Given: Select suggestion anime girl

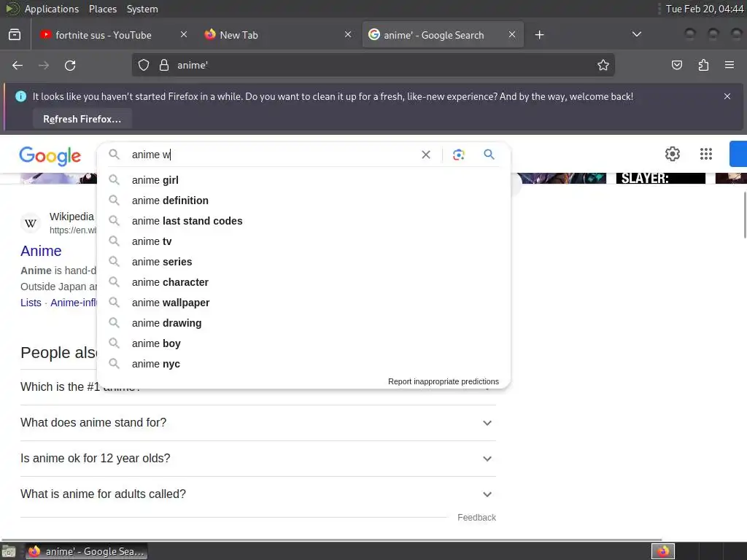Looking at the screenshot, I should [x=303, y=180].
